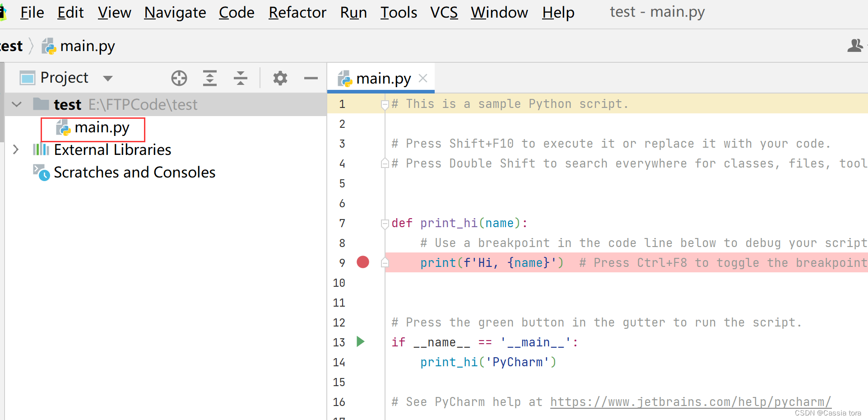Click the print(f'Hi, {name}') statement
The image size is (868, 420).
[x=492, y=263]
